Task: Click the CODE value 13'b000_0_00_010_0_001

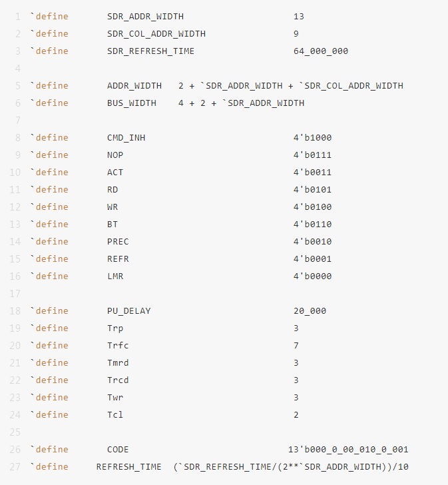Action: 348,450
